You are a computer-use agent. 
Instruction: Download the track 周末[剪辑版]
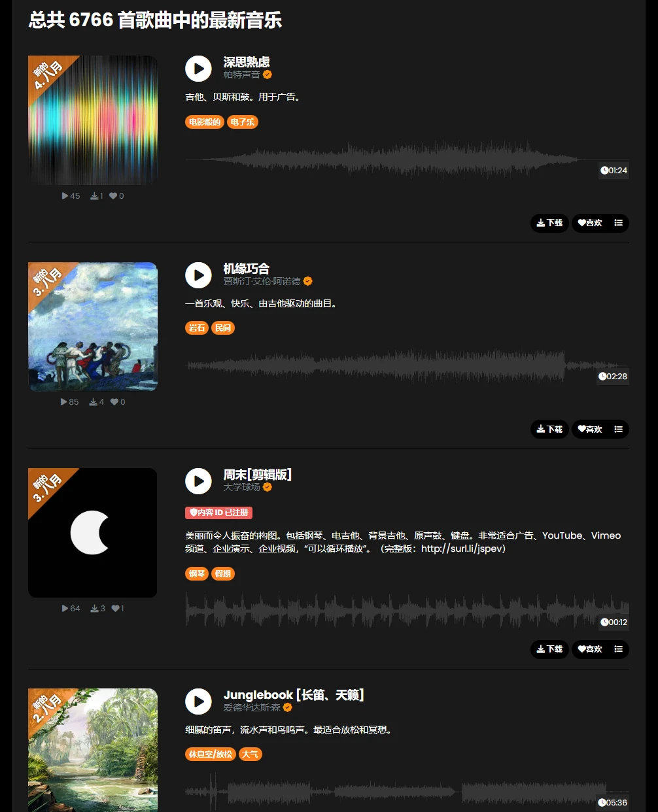pyautogui.click(x=549, y=649)
